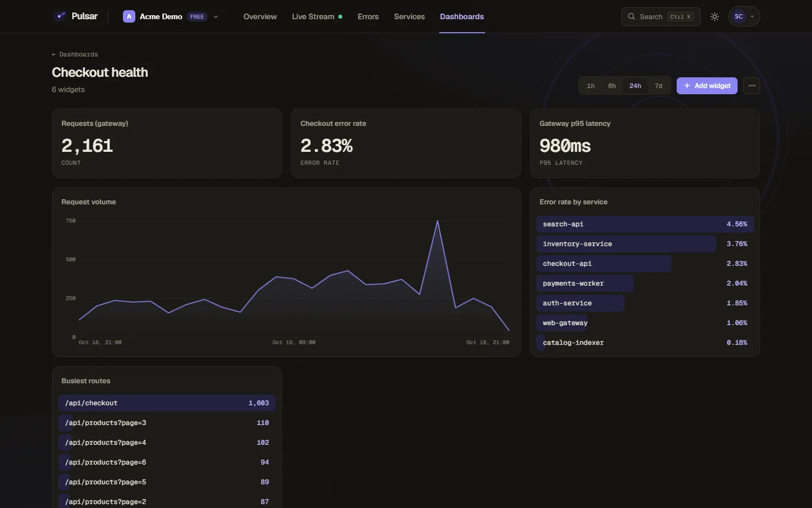Click the Busiest routes widget title

(x=86, y=381)
